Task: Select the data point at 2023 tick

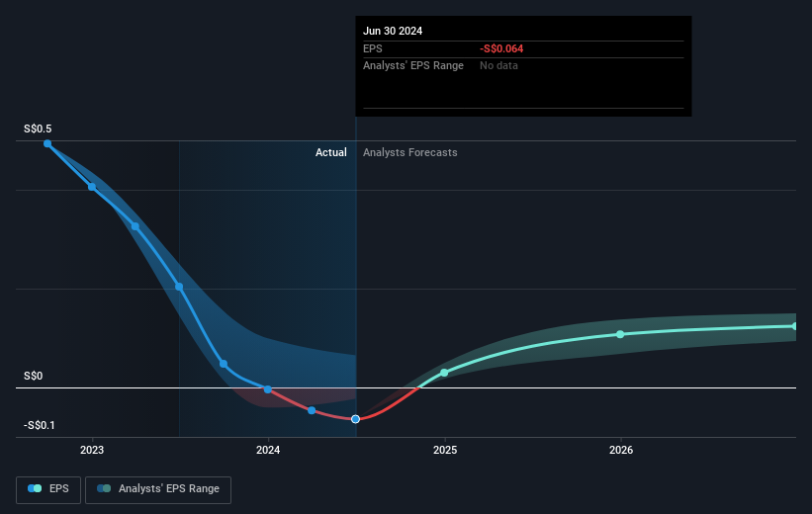Action: pos(92,187)
